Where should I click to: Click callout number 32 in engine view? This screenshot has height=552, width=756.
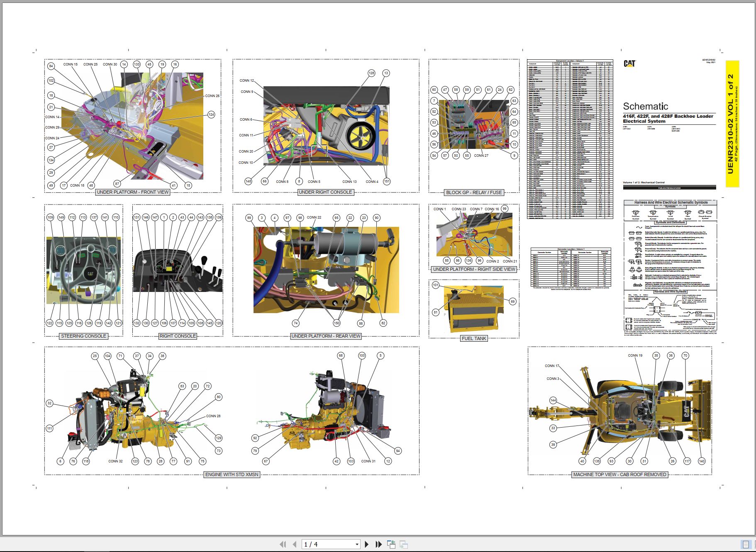pos(49,403)
